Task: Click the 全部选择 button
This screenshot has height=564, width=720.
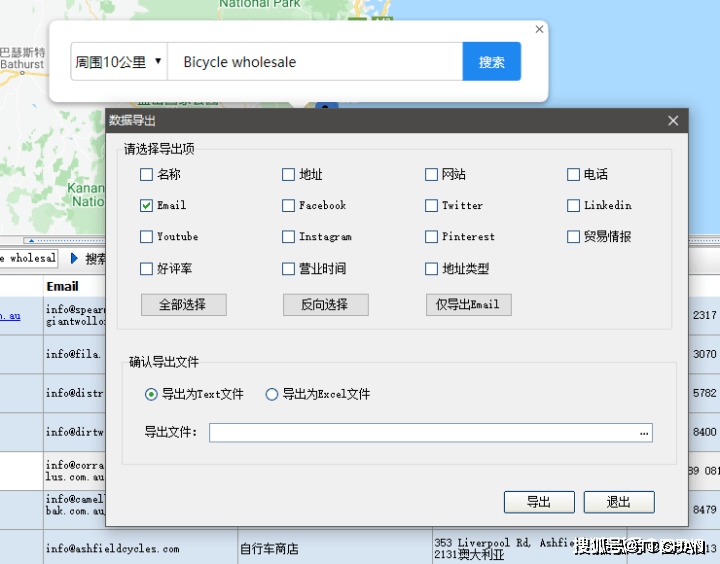Action: coord(184,305)
